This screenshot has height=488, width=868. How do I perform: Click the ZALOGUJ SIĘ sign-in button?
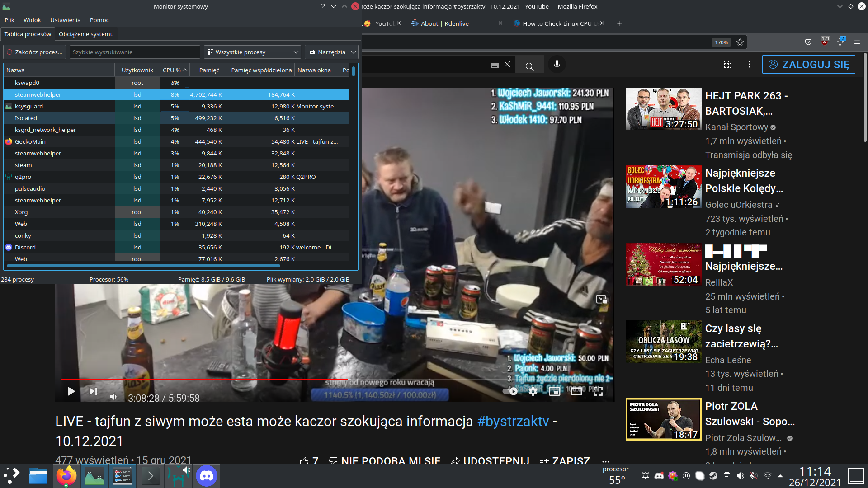pos(808,65)
